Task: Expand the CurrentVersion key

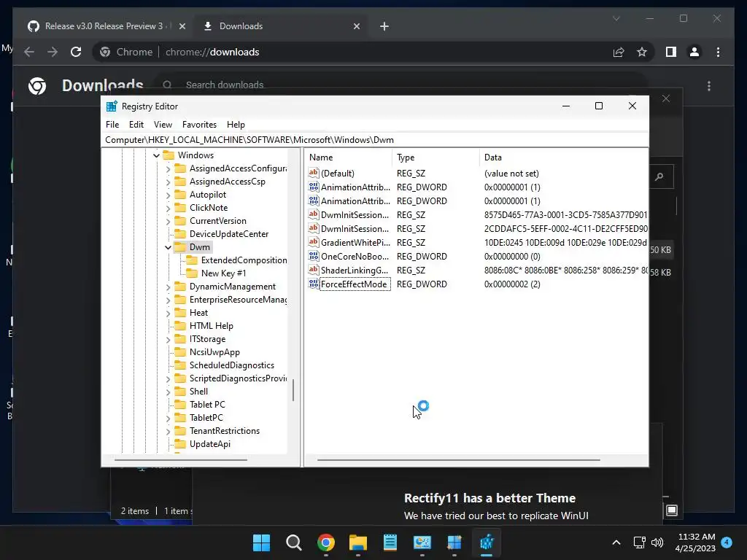Action: point(168,221)
